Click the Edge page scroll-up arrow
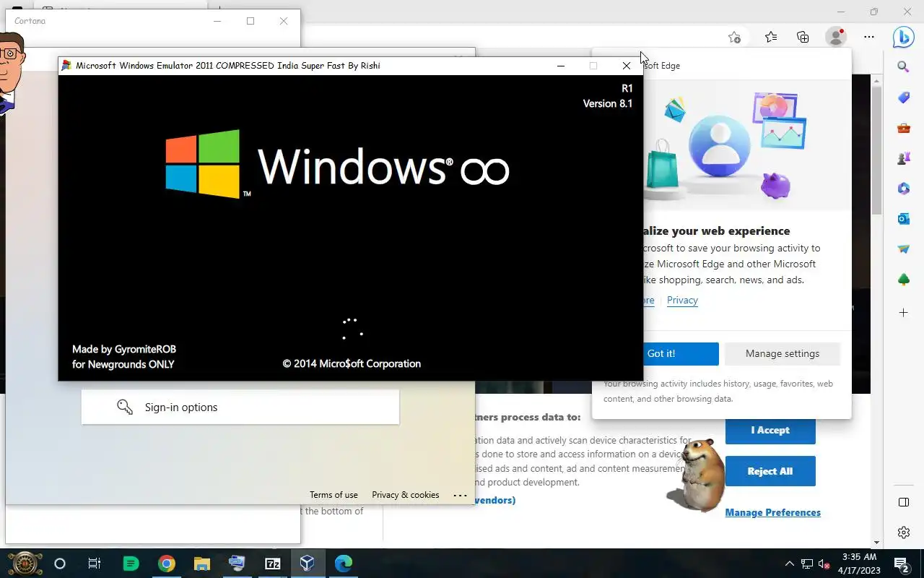This screenshot has width=924, height=578. 877,81
